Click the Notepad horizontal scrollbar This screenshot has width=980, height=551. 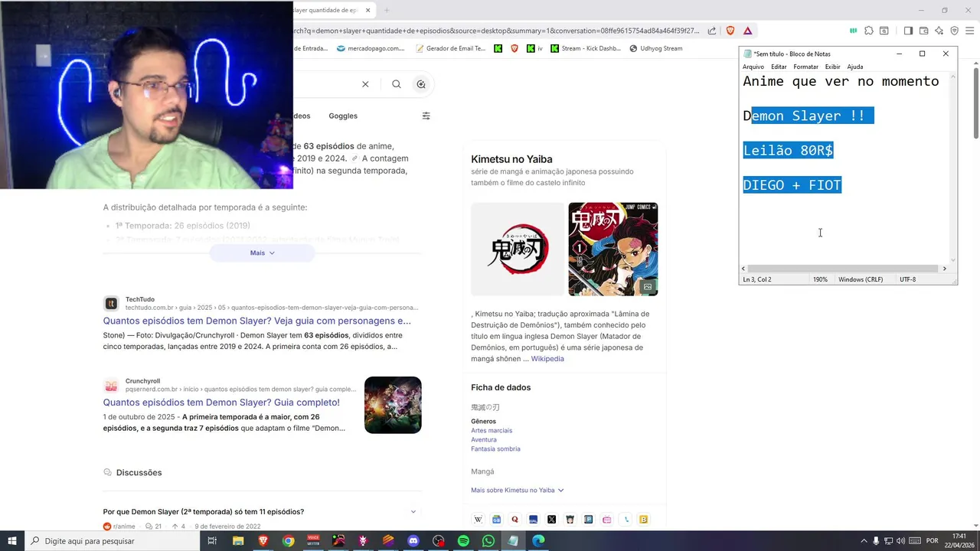click(843, 269)
